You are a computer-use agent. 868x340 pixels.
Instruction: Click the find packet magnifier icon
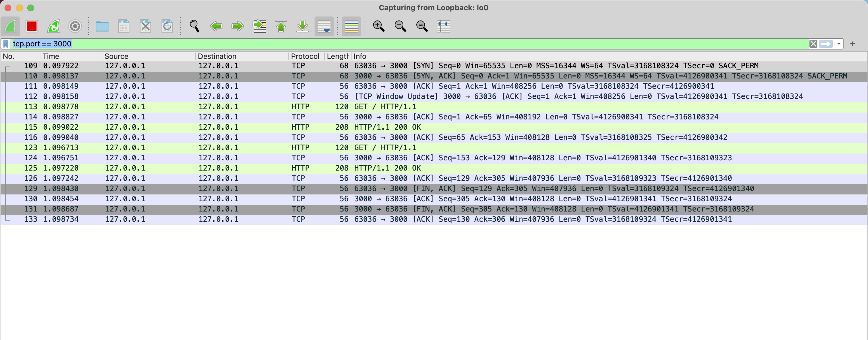point(194,26)
